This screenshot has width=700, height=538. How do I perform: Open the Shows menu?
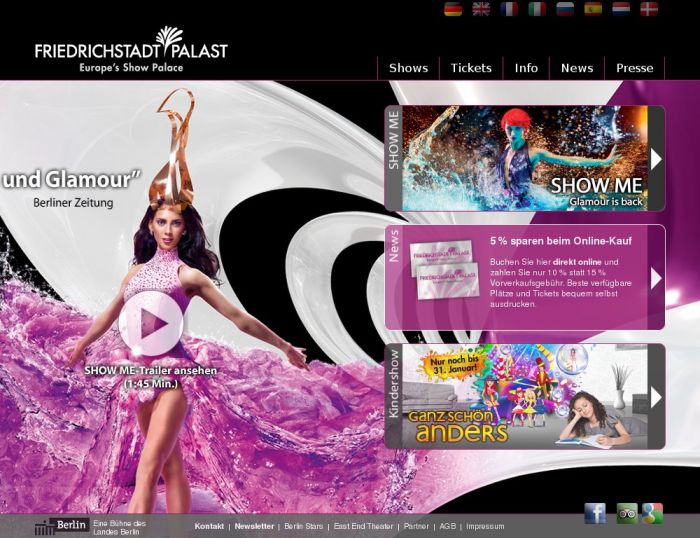click(x=408, y=68)
